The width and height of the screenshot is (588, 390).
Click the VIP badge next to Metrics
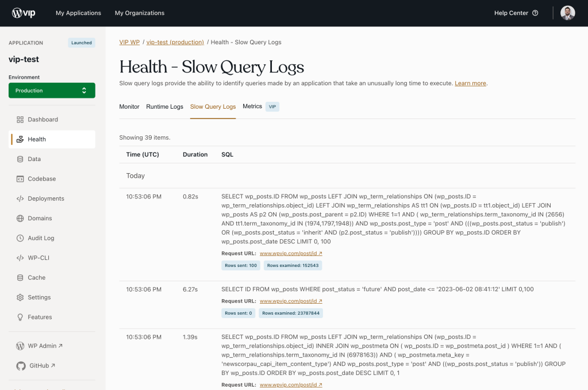coord(272,106)
